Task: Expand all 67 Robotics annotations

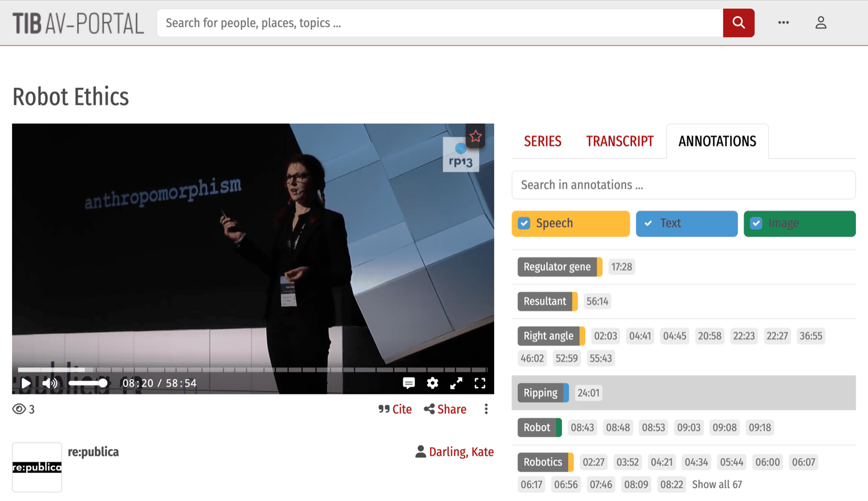Action: point(717,484)
